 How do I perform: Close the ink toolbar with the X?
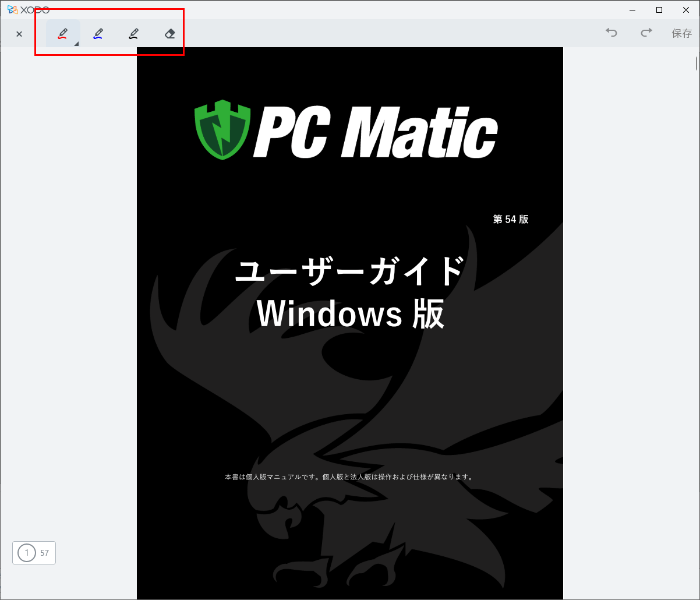(19, 34)
